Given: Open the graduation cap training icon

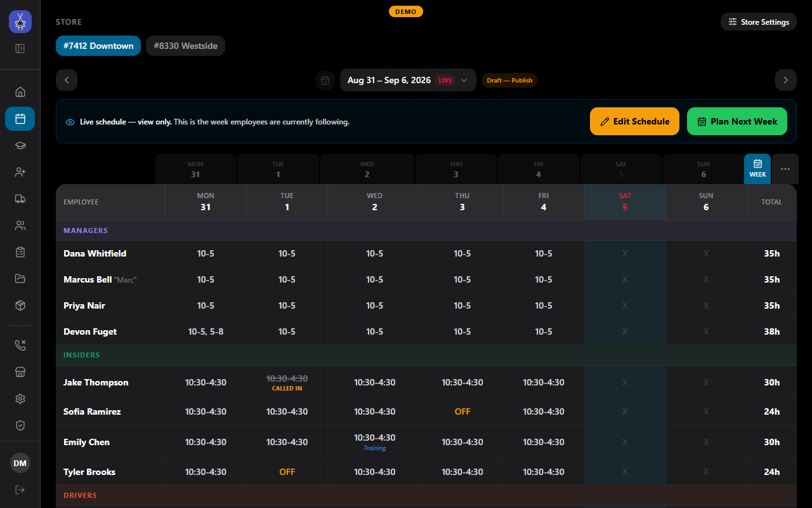Looking at the screenshot, I should coord(20,145).
